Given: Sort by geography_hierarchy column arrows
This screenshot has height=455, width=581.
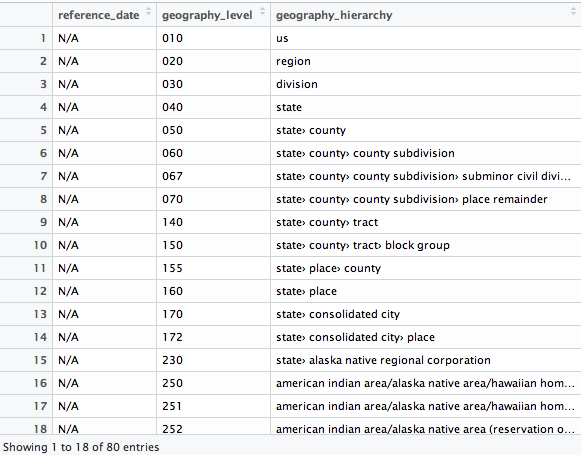Looking at the screenshot, I should (574, 12).
